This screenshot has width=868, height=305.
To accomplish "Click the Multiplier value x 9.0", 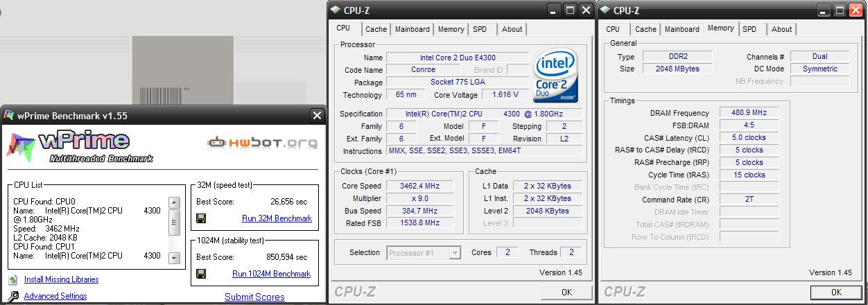I will pos(419,198).
